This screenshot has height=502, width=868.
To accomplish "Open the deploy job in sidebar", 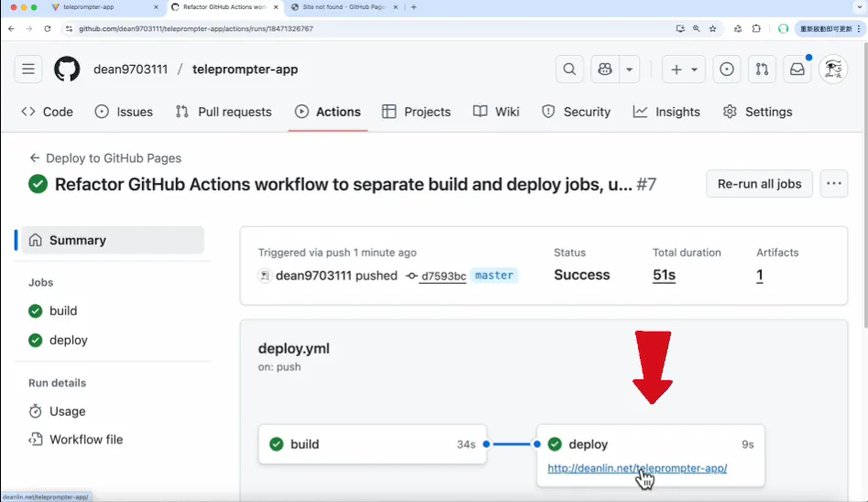I will tap(58, 340).
